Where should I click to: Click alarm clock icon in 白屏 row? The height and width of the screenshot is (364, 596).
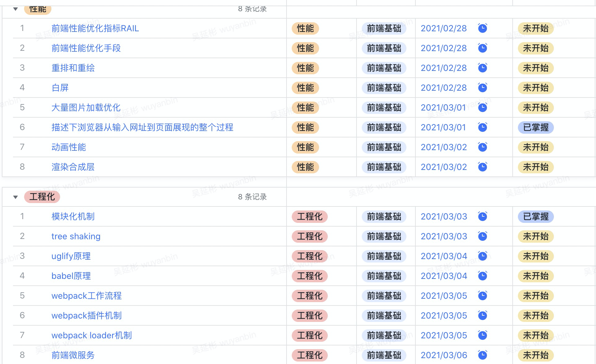click(482, 88)
